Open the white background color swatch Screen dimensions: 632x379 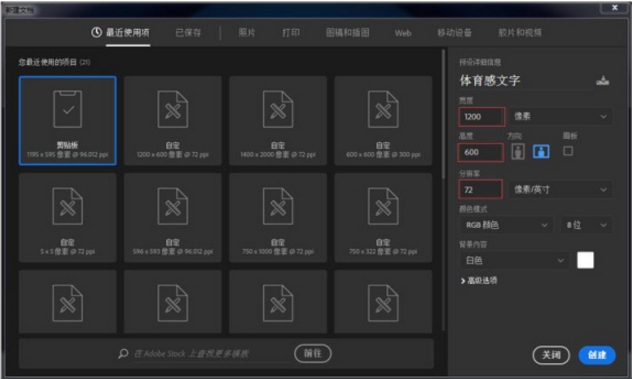(x=585, y=260)
